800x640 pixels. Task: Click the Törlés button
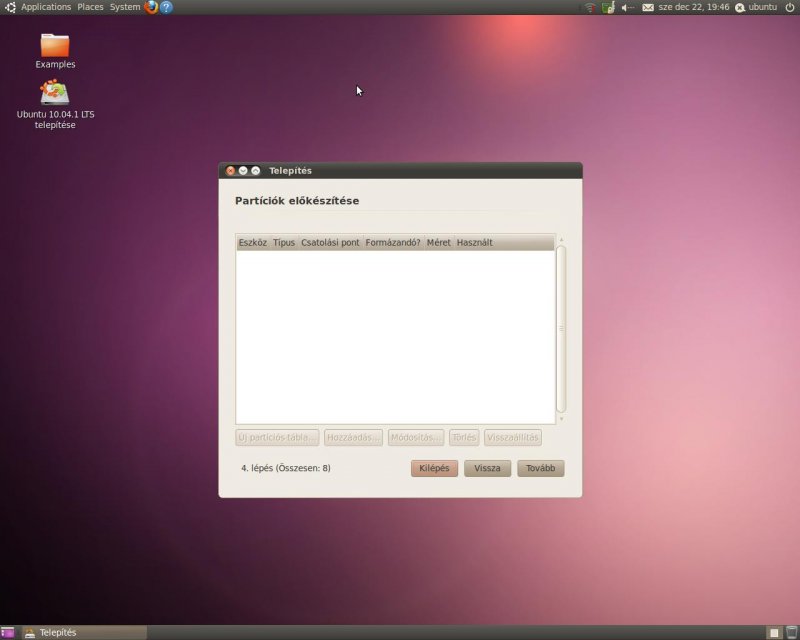point(464,437)
